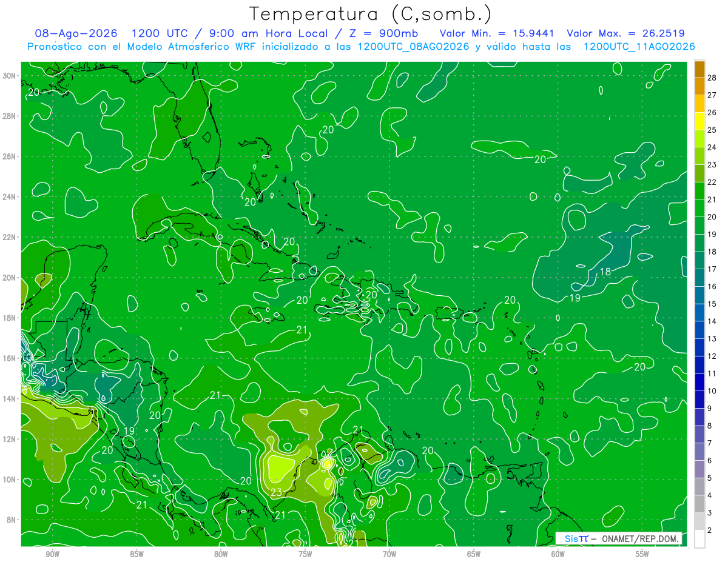Viewport: 728px width, 562px height.
Task: Click the colorbar swatch between 20 and 21
Action: (699, 209)
